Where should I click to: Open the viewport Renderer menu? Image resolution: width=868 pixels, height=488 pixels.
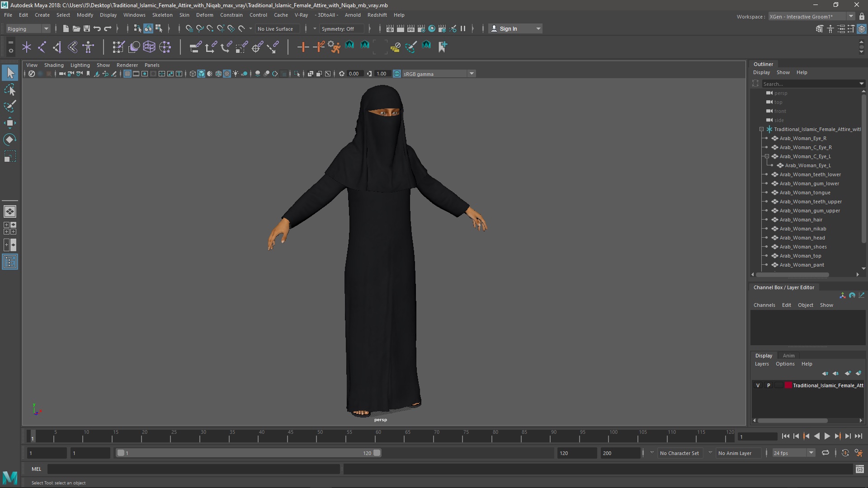(x=127, y=65)
